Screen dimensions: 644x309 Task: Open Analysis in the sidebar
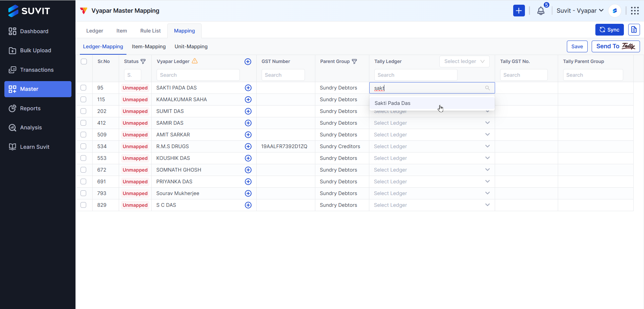pos(38,128)
